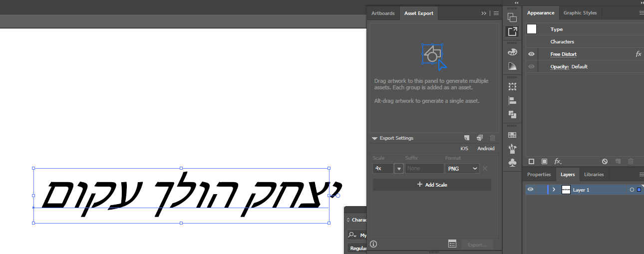Expand Layer 1 contents chevron
Viewport: 644px width, 254px height.
pyautogui.click(x=554, y=190)
